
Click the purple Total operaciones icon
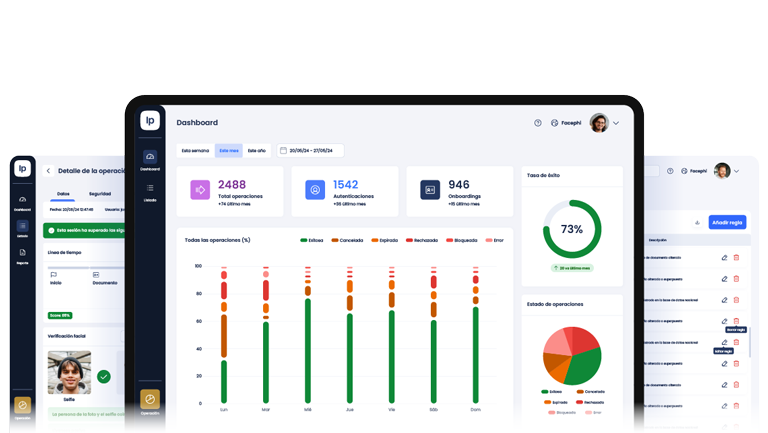point(200,190)
